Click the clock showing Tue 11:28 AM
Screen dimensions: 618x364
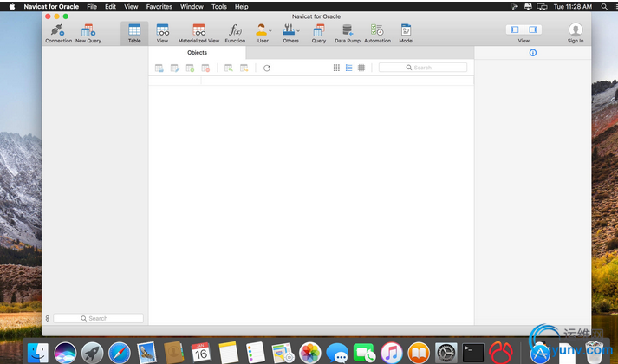point(573,6)
